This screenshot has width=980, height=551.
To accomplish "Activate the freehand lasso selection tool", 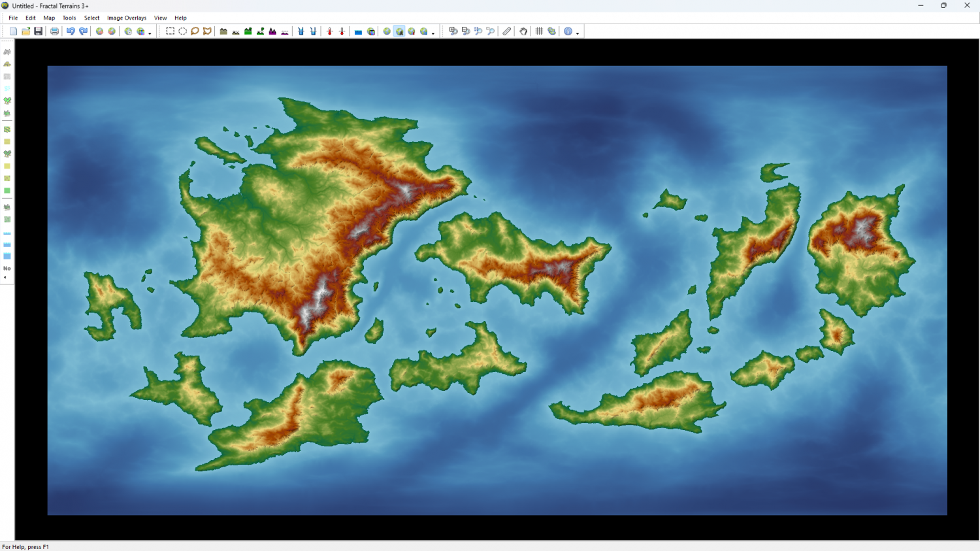I will 195,31.
